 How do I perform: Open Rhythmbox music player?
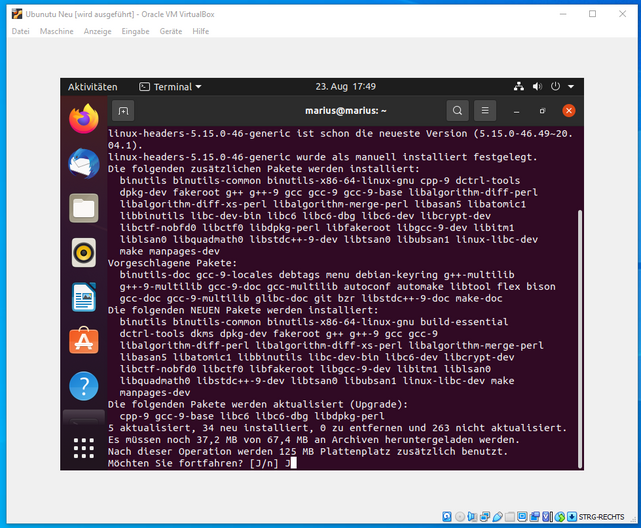click(84, 252)
